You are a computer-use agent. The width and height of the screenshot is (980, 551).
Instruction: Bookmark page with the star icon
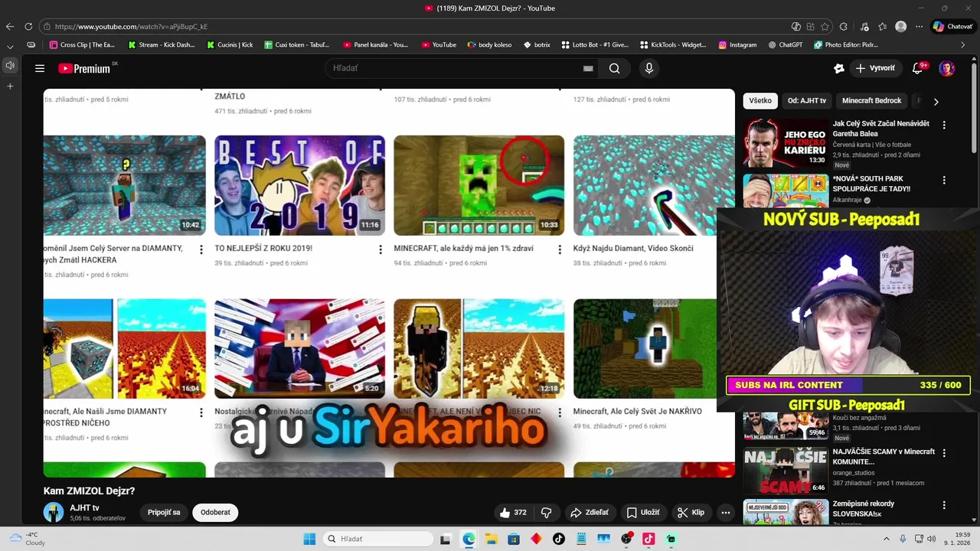pos(825,27)
